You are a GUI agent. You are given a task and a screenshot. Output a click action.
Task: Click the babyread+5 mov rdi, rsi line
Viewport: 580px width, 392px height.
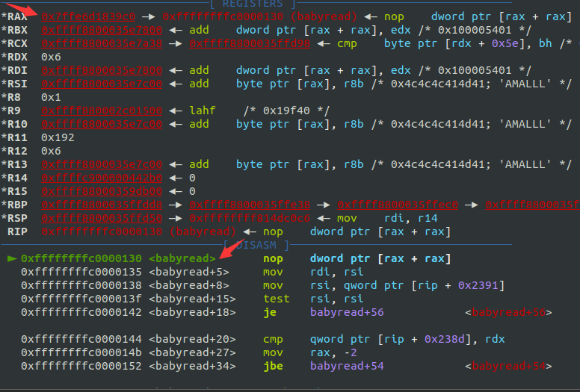tap(192, 272)
